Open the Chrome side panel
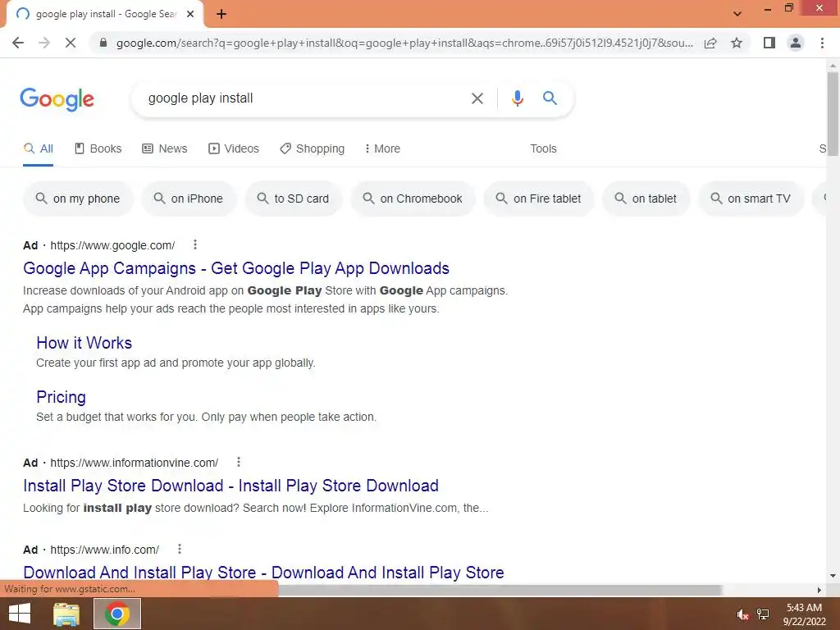Image resolution: width=840 pixels, height=630 pixels. click(769, 43)
